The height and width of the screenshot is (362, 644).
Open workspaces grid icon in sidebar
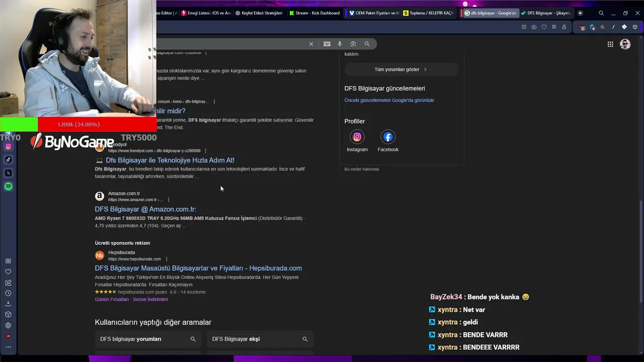click(x=8, y=261)
